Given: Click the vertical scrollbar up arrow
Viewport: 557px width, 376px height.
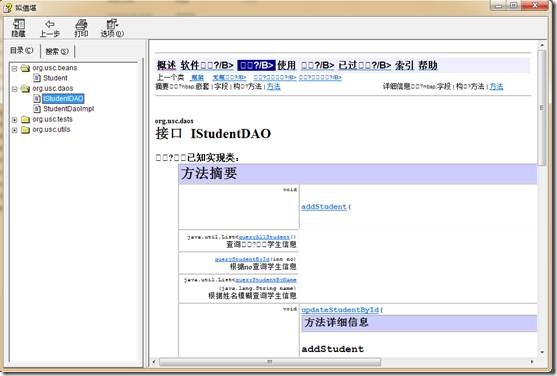Looking at the screenshot, I should [x=542, y=45].
